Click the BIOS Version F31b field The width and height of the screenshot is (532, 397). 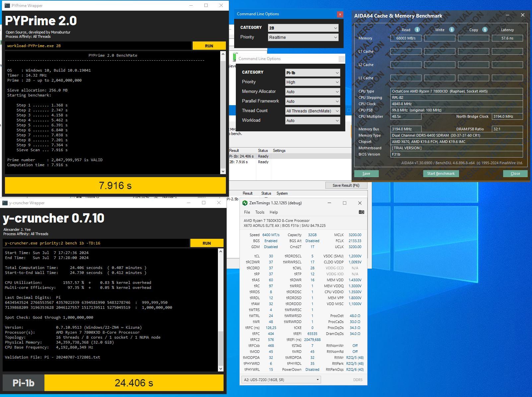click(x=456, y=154)
